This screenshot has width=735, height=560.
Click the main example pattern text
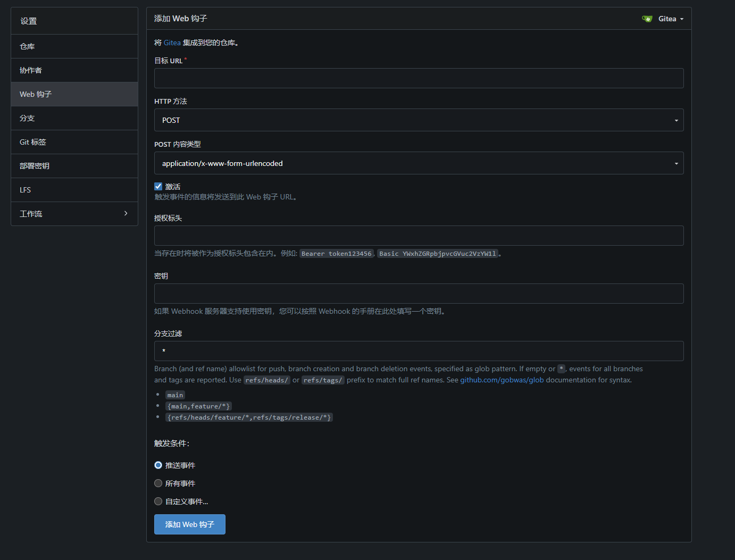pos(175,395)
